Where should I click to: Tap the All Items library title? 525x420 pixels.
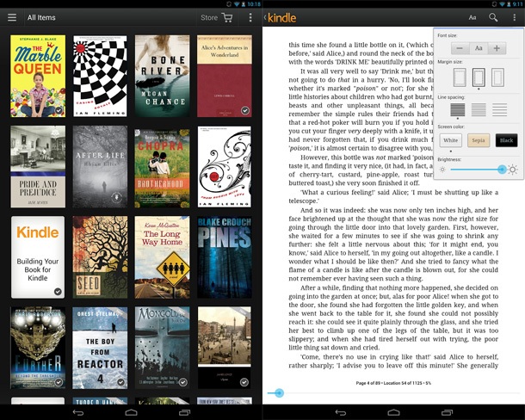click(41, 17)
